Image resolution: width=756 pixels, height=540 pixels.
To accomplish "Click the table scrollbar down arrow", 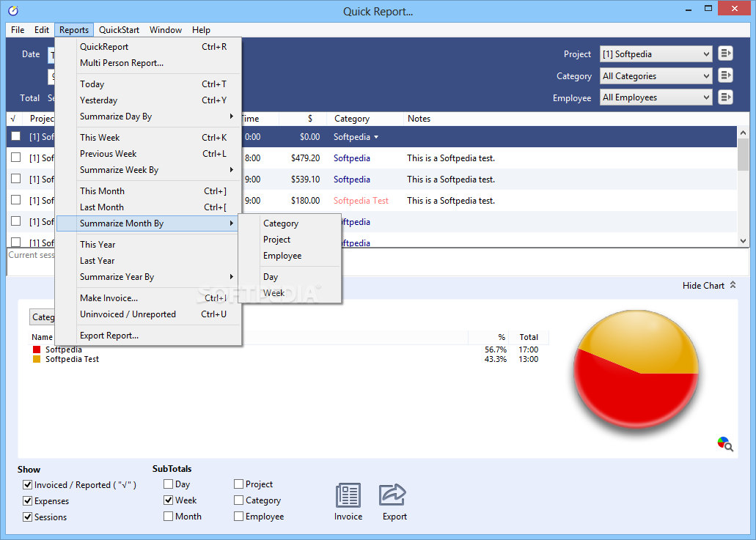I will point(743,240).
